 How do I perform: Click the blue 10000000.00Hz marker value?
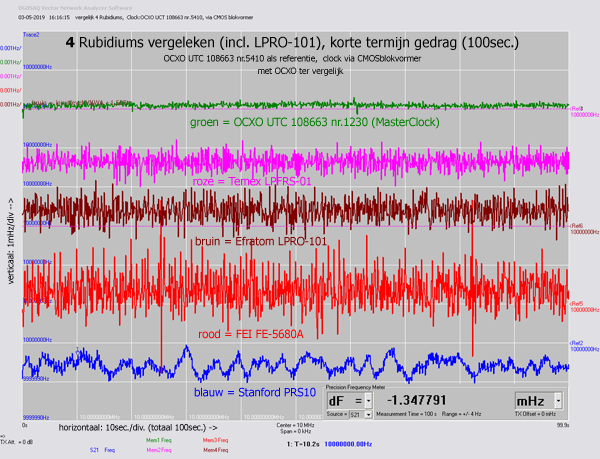click(x=348, y=444)
